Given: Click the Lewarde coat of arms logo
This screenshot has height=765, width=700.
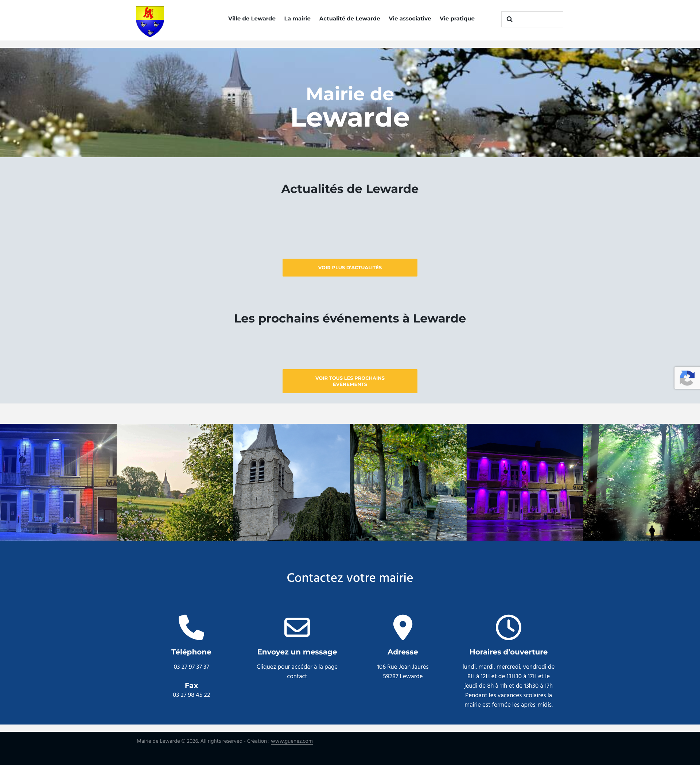Looking at the screenshot, I should [x=150, y=21].
